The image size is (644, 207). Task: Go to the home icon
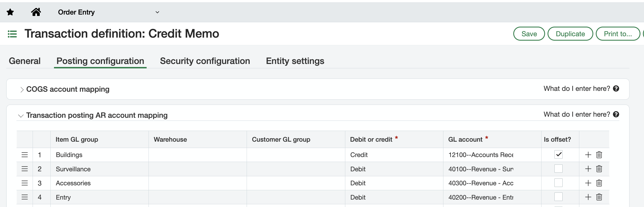point(36,12)
